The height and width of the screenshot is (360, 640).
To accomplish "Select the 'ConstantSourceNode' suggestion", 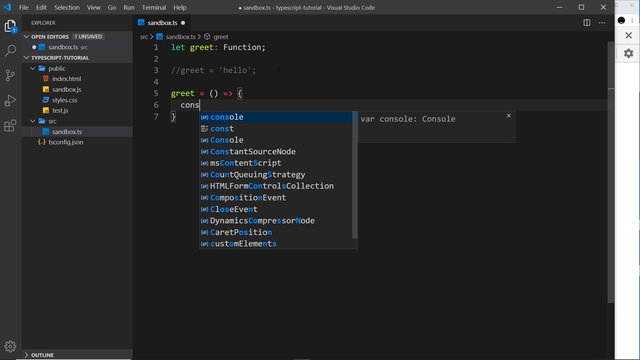I will (x=276, y=151).
